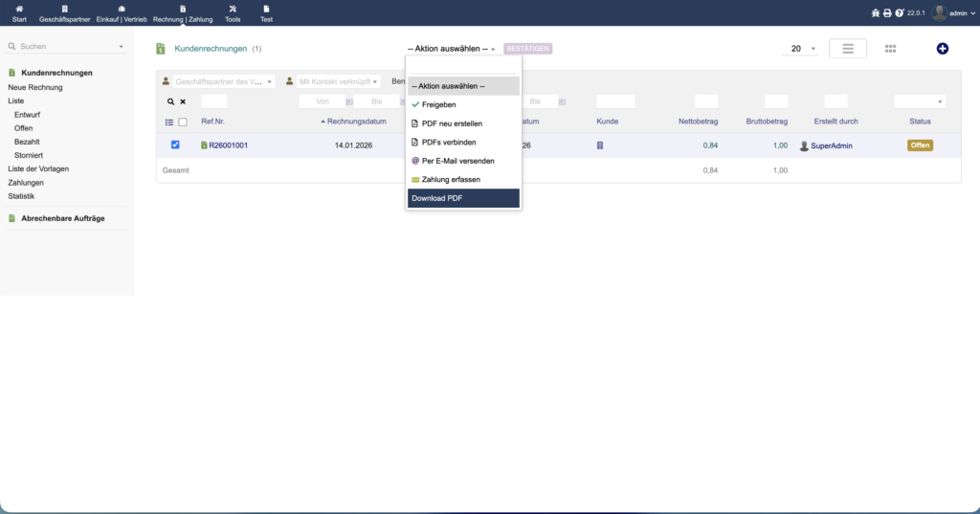Uncheck the R26001001 invoice row checkbox
This screenshot has height=514, width=980.
point(175,145)
